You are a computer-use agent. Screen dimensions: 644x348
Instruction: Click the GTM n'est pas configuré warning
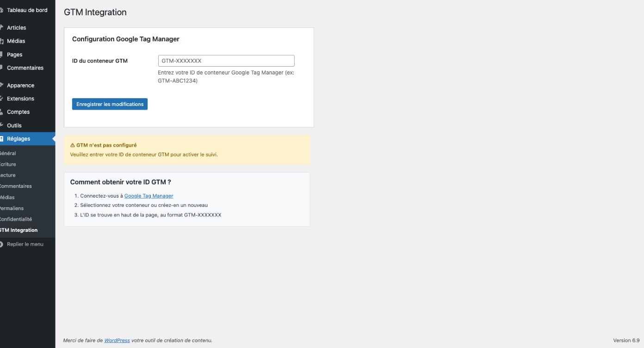point(103,145)
